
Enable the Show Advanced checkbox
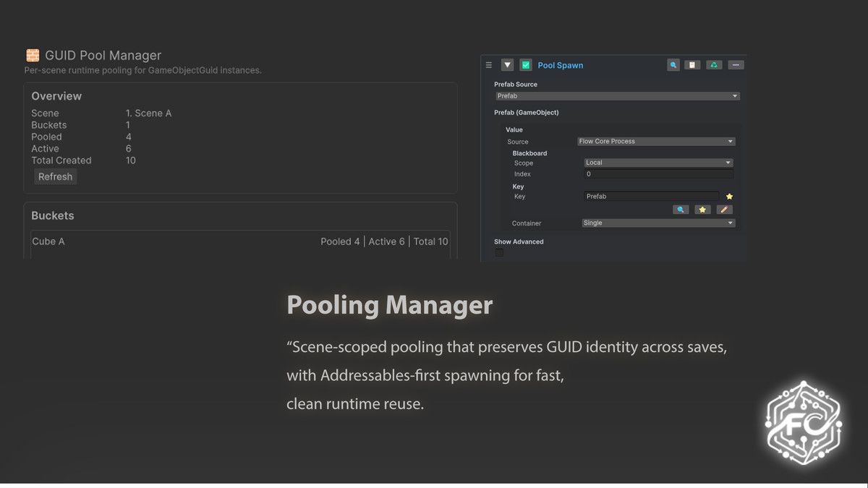[499, 253]
